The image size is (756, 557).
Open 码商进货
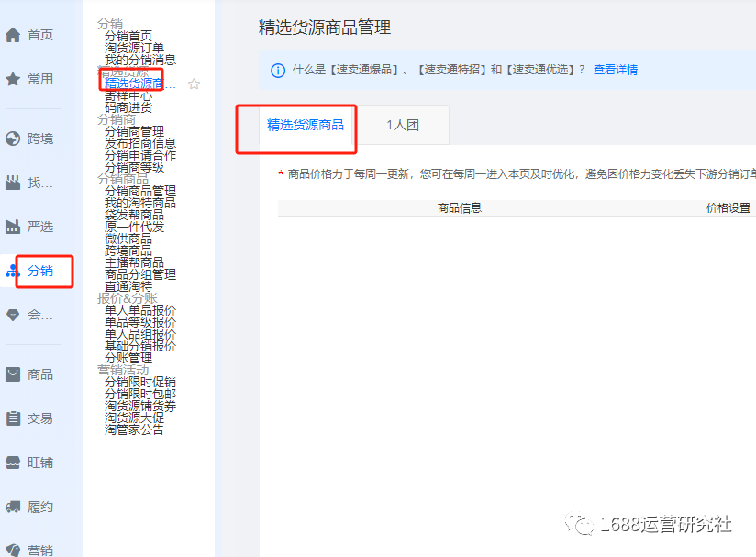128,107
